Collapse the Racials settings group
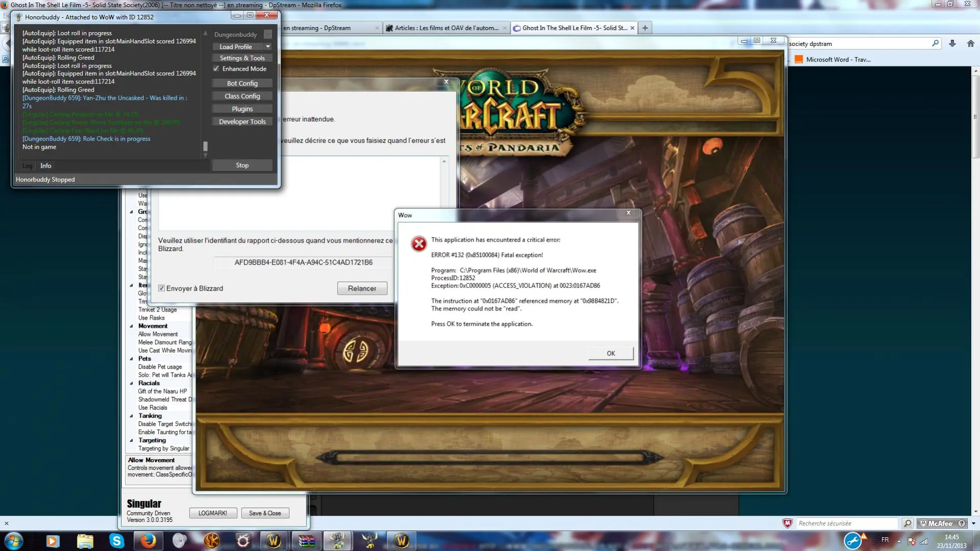The image size is (980, 551). pos(132,384)
